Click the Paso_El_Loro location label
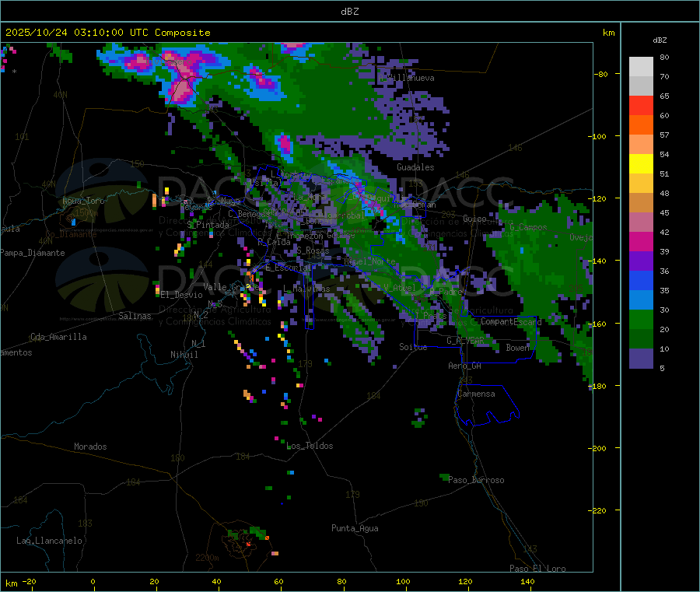700x592 pixels. click(x=537, y=569)
